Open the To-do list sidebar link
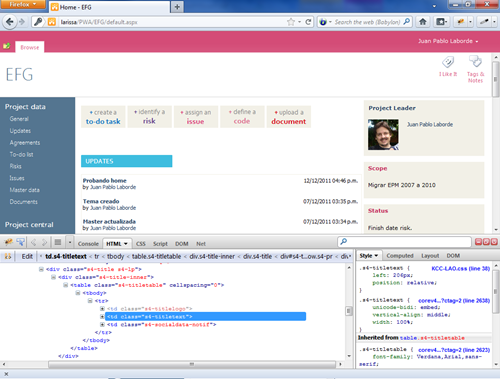The image size is (500, 379). 21,155
